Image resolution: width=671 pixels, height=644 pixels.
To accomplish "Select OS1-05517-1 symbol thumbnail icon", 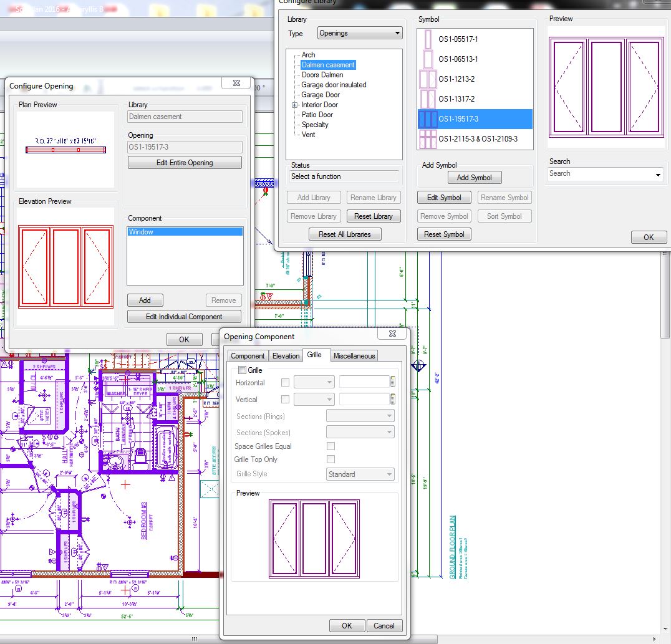I will (x=428, y=39).
